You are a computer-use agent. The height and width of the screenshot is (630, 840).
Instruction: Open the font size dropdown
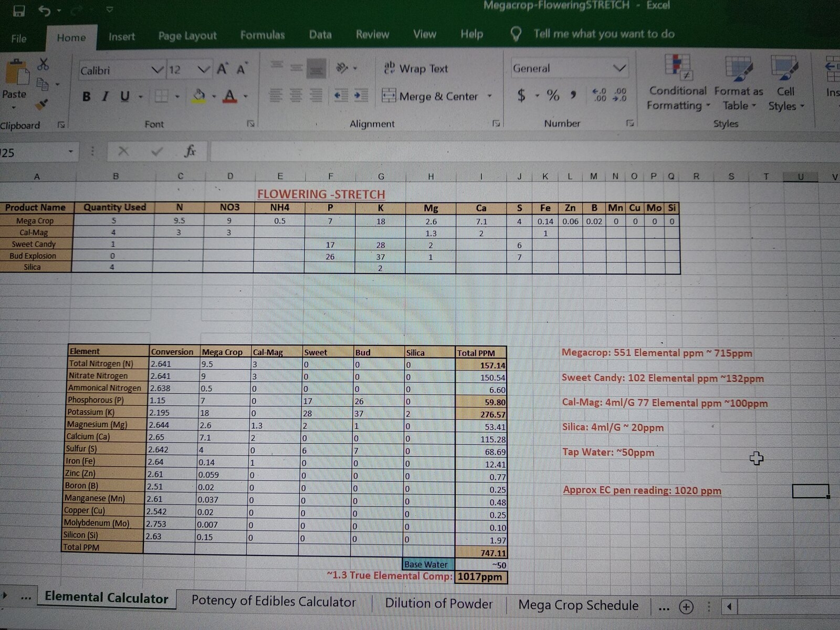click(x=204, y=69)
